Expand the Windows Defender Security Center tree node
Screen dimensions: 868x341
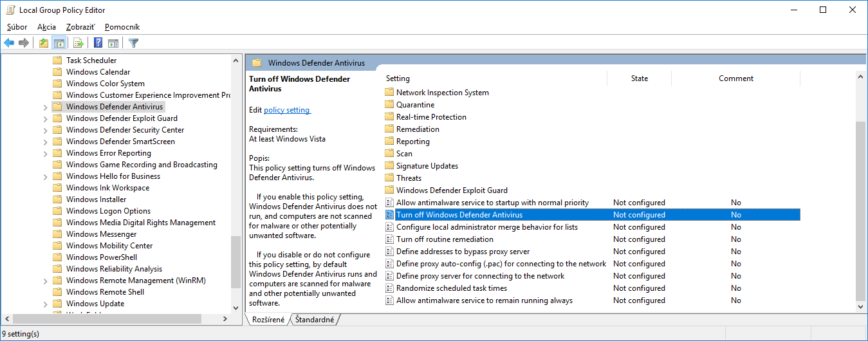45,130
